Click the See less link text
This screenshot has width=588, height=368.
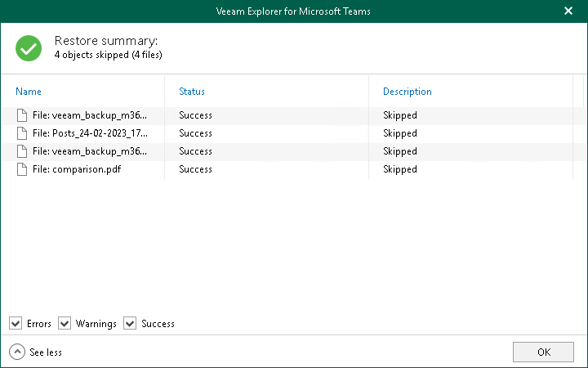pos(46,352)
